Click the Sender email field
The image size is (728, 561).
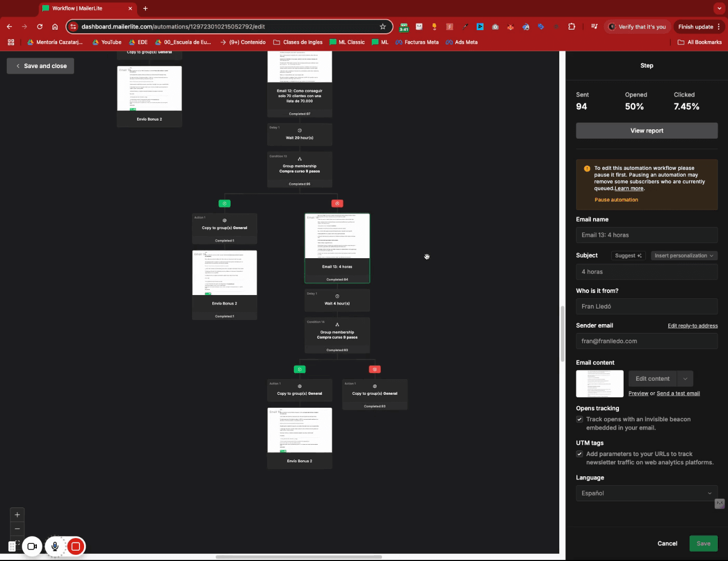click(647, 341)
